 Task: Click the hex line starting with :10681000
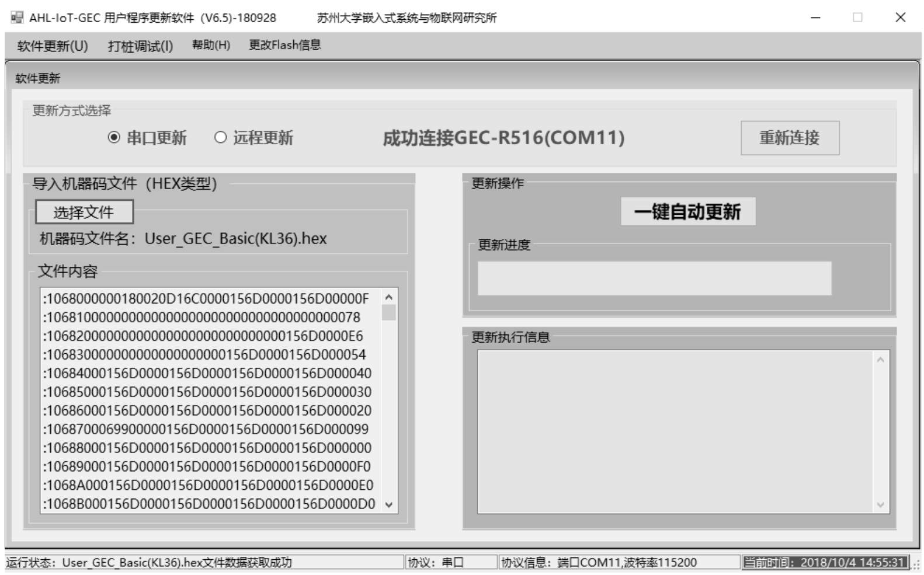coord(202,318)
